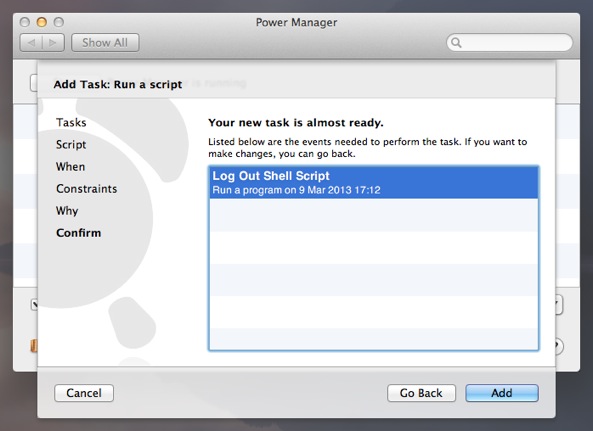Go to the Tasks step
593x431 pixels.
click(x=71, y=122)
